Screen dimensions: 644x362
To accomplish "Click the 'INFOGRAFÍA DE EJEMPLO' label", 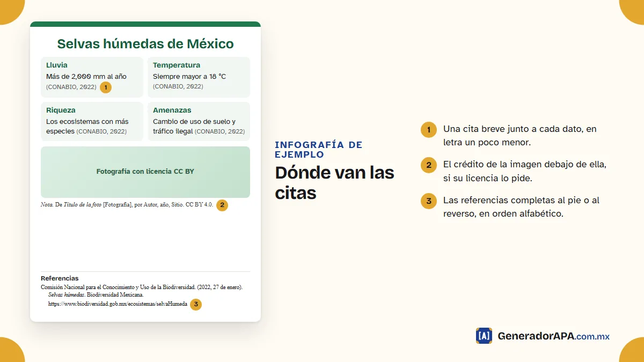I will click(x=318, y=150).
